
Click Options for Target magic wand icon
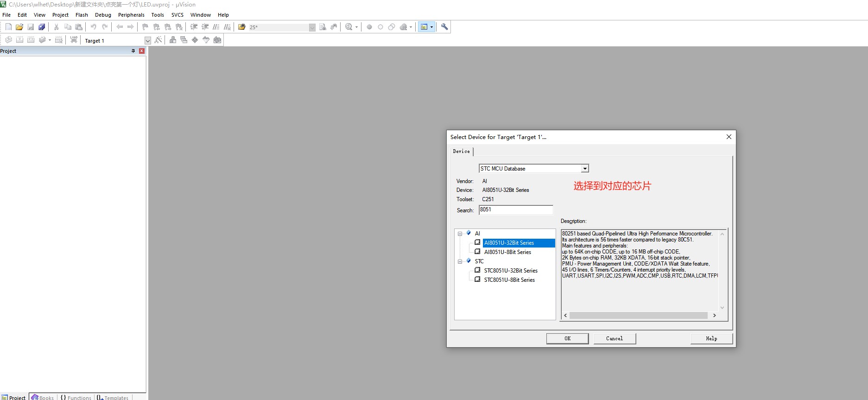158,40
